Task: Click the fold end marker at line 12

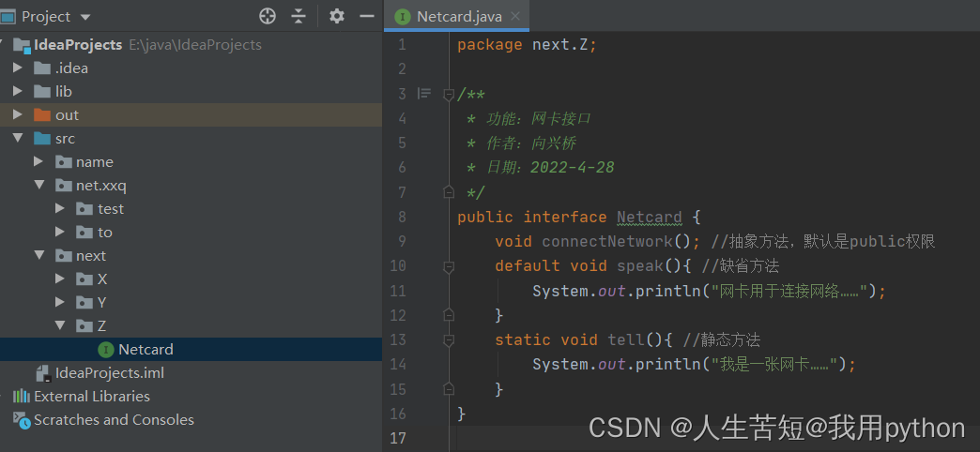Action: tap(448, 315)
